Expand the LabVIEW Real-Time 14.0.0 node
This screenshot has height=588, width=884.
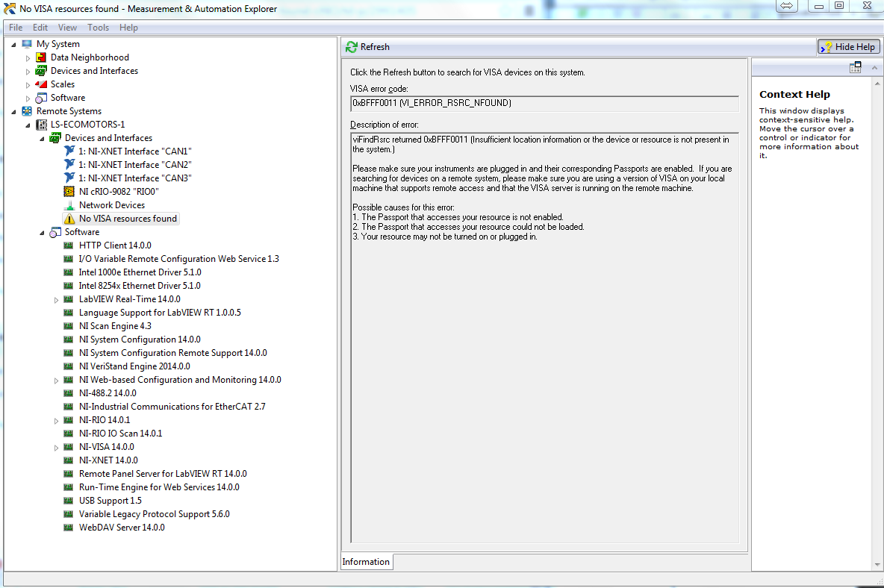coord(57,300)
